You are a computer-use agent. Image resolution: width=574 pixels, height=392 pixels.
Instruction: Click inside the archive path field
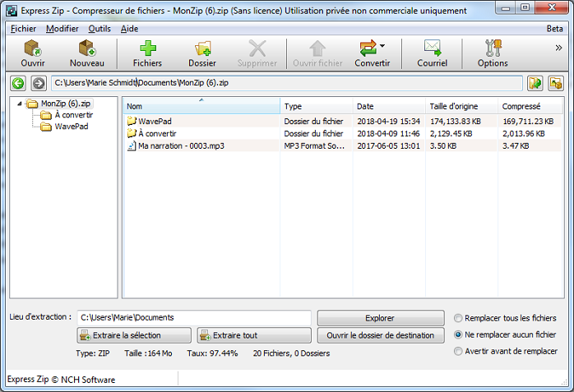point(287,83)
